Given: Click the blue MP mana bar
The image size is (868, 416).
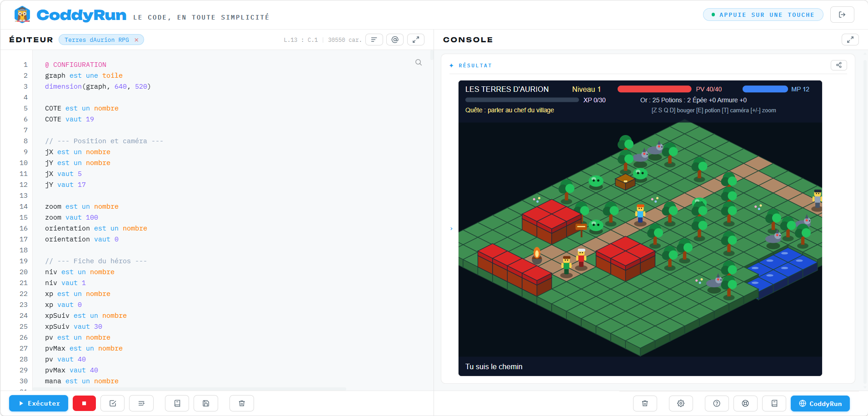Looking at the screenshot, I should click(765, 89).
